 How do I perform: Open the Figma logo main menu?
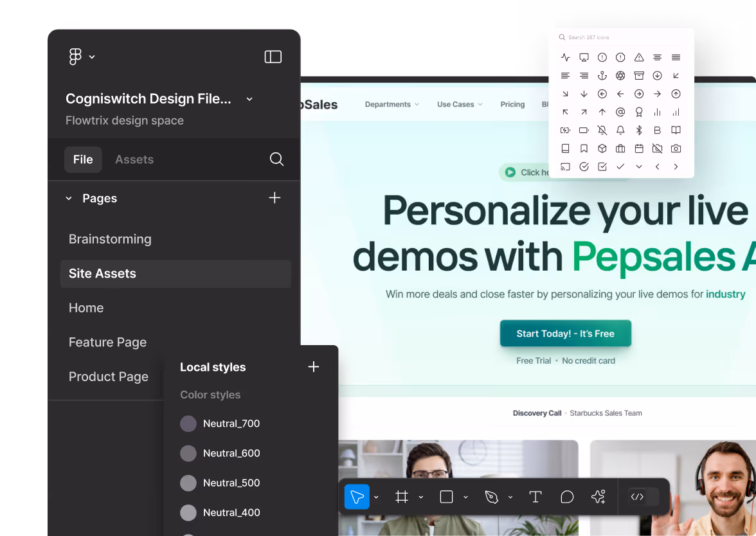click(75, 57)
